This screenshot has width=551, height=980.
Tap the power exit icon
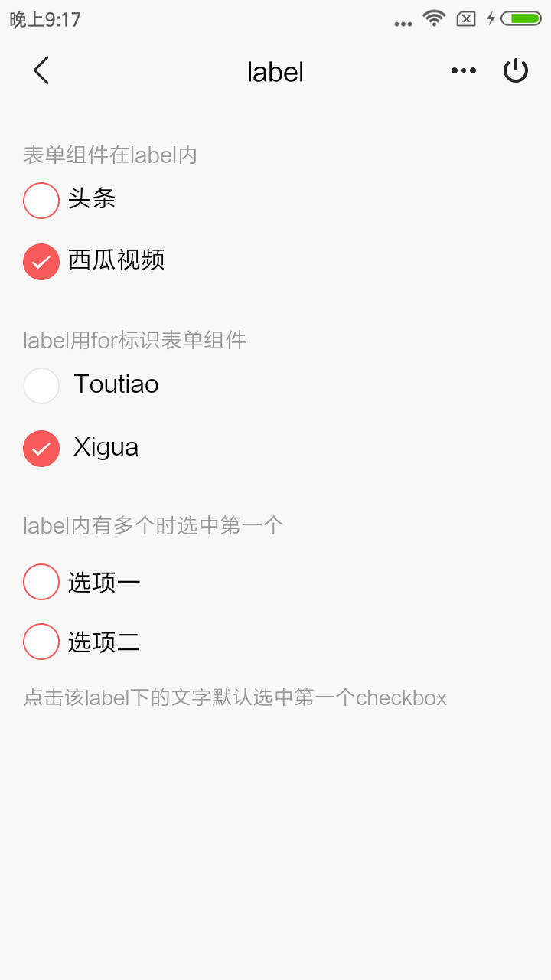click(516, 71)
